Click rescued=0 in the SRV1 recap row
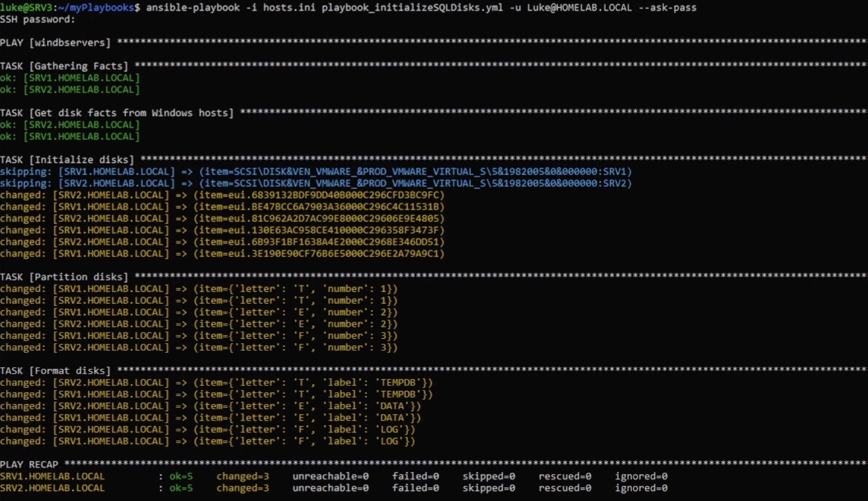The width and height of the screenshot is (868, 501). 565,477
